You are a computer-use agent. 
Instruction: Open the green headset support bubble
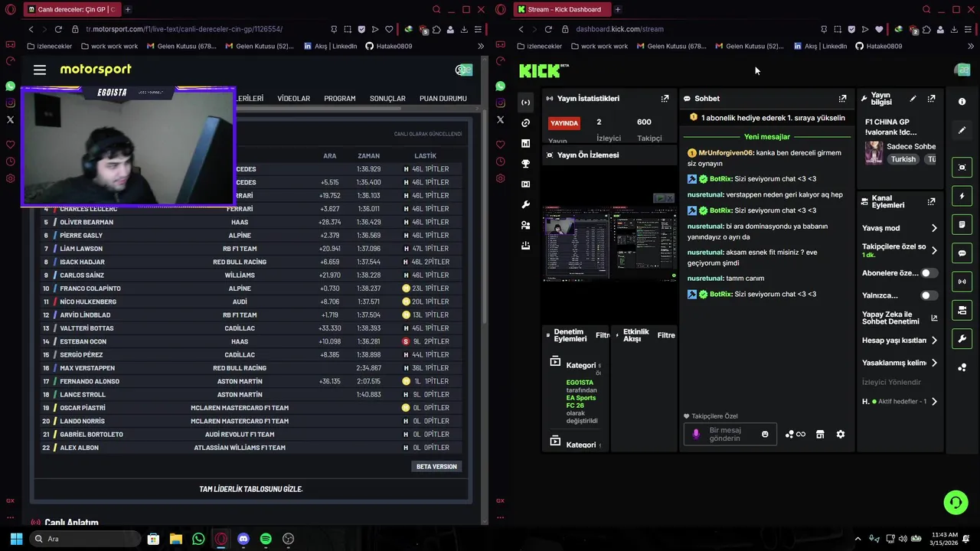[955, 503]
